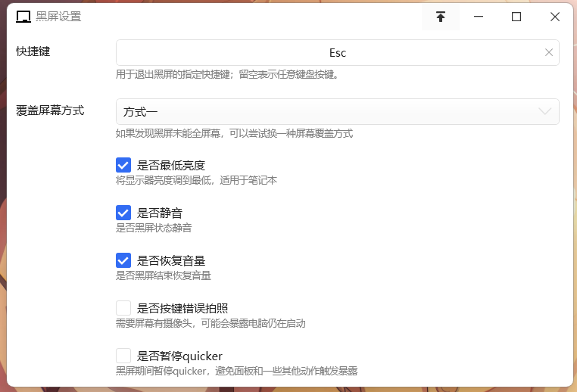The image size is (577, 392).
Task: Click the 是否暂停quicker label text
Action: pyautogui.click(x=179, y=356)
